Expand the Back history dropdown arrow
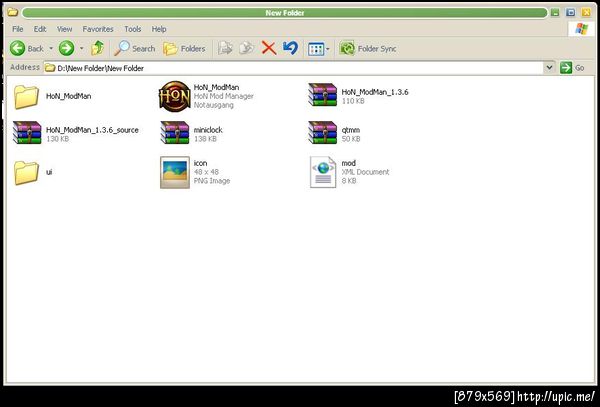The height and width of the screenshot is (407, 600). 51,49
